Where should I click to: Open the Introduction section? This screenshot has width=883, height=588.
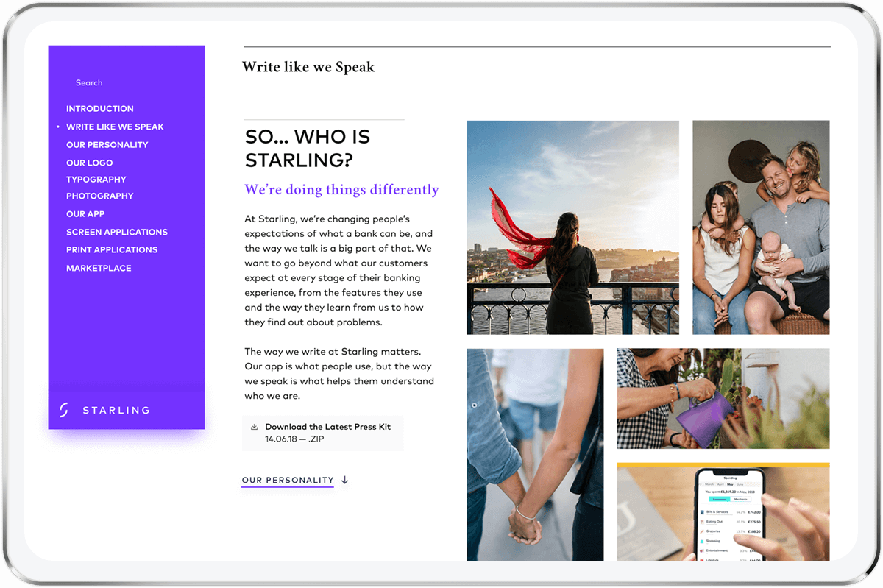100,108
